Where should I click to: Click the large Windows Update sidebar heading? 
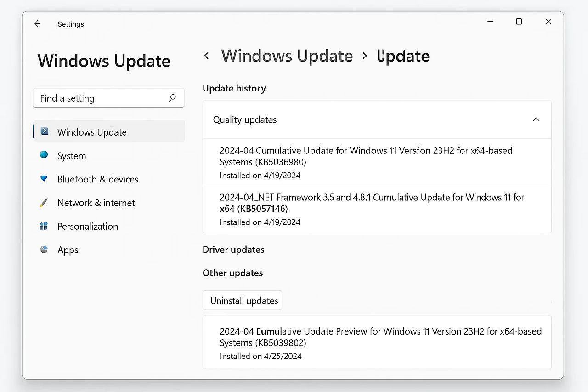click(x=104, y=61)
